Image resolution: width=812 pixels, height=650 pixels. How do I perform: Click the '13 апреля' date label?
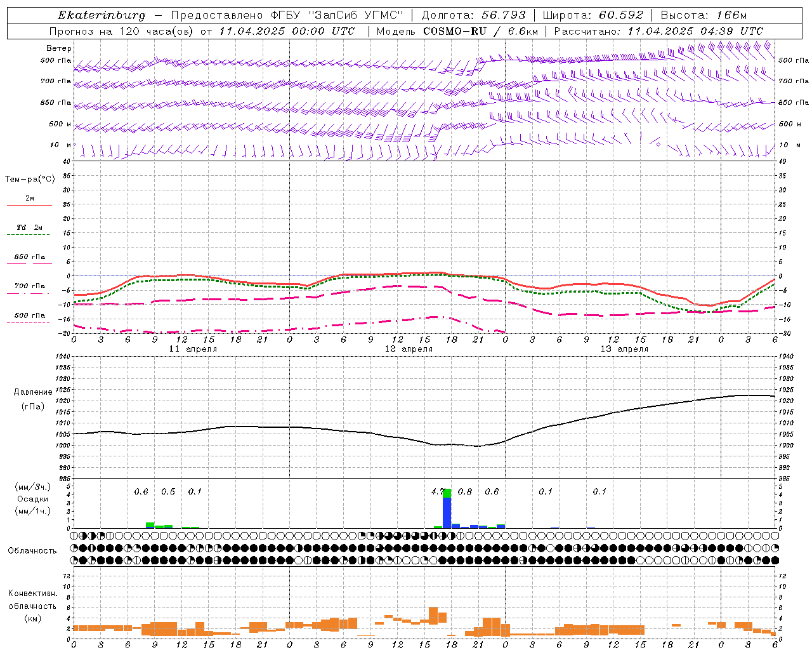[624, 349]
